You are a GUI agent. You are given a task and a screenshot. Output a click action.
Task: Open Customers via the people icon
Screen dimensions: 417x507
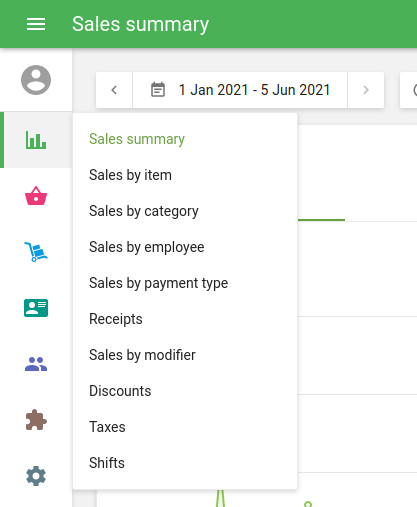tap(36, 364)
